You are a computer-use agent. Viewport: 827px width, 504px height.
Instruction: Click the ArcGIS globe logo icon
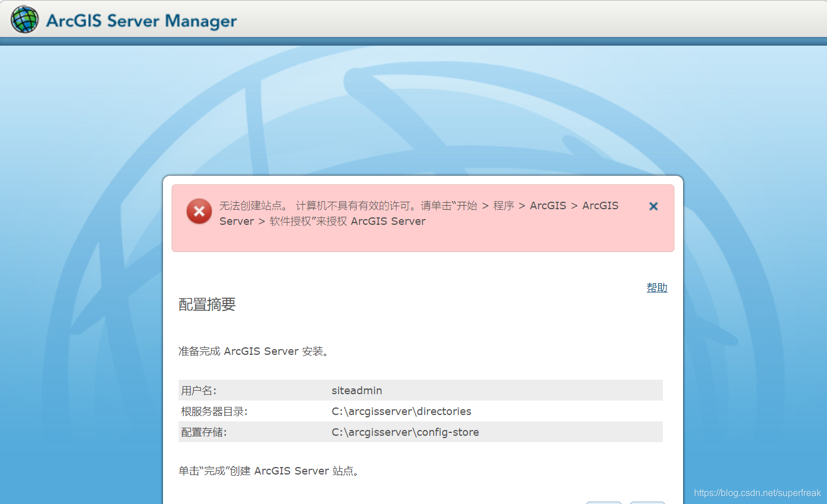coord(25,20)
